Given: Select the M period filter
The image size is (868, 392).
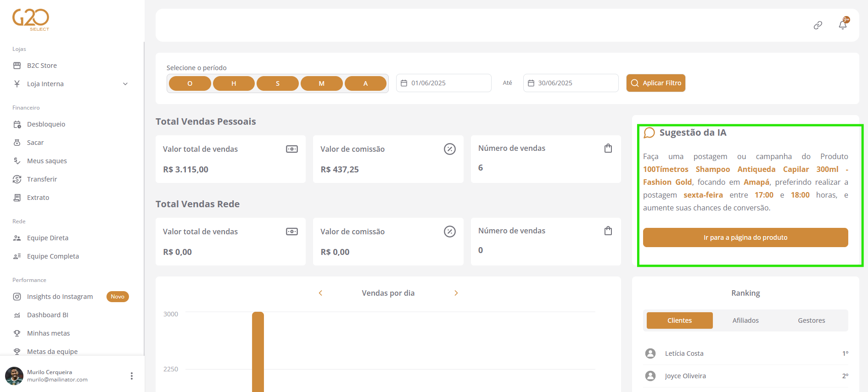Looking at the screenshot, I should (322, 83).
